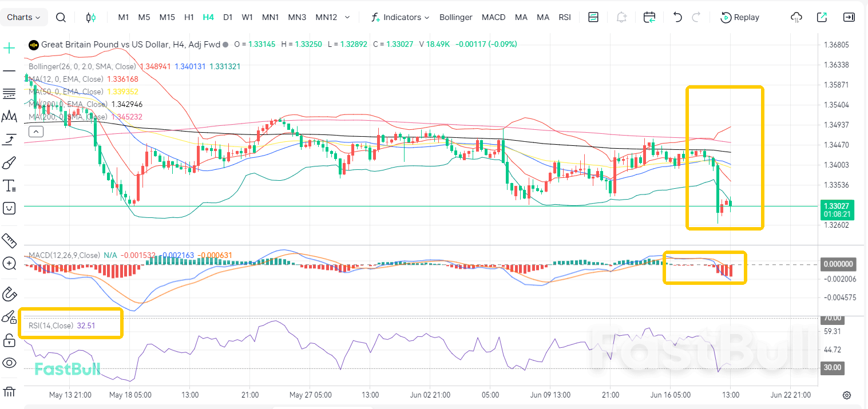Click the MACD 0.000000 zero level label
Screen dimensions: 868x409
(838, 264)
